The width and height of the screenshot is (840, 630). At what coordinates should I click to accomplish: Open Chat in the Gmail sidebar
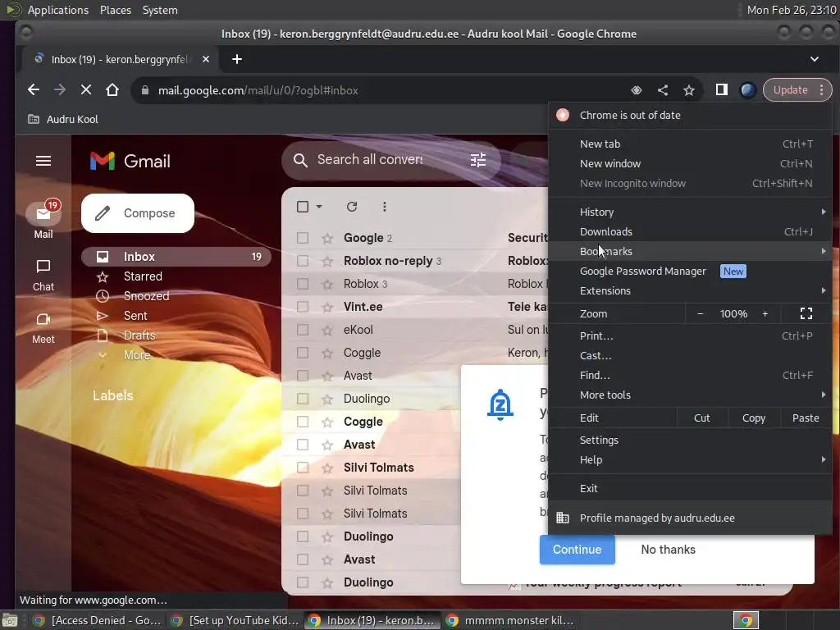coord(43,276)
